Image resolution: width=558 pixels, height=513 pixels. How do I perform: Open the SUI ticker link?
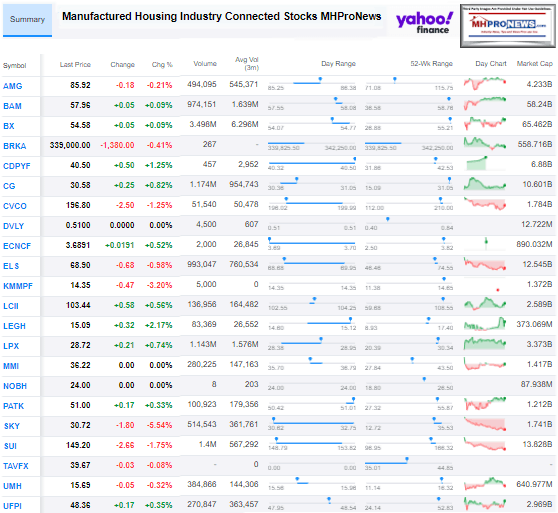point(10,446)
